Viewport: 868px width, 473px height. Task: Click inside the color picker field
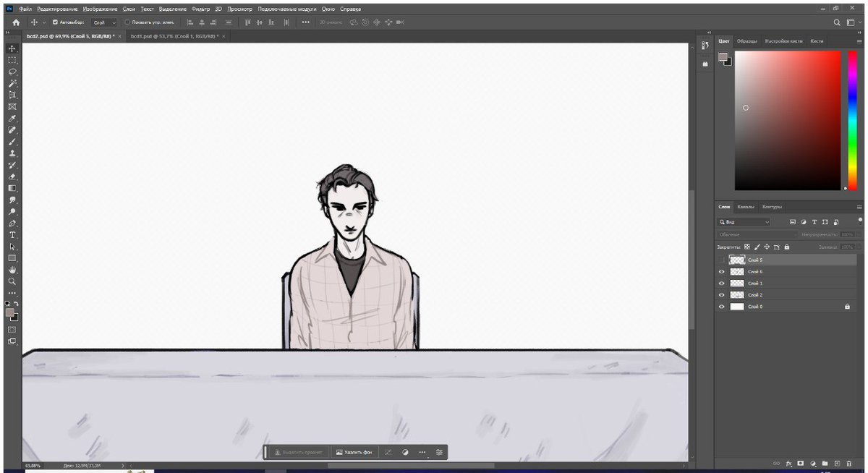[788, 120]
